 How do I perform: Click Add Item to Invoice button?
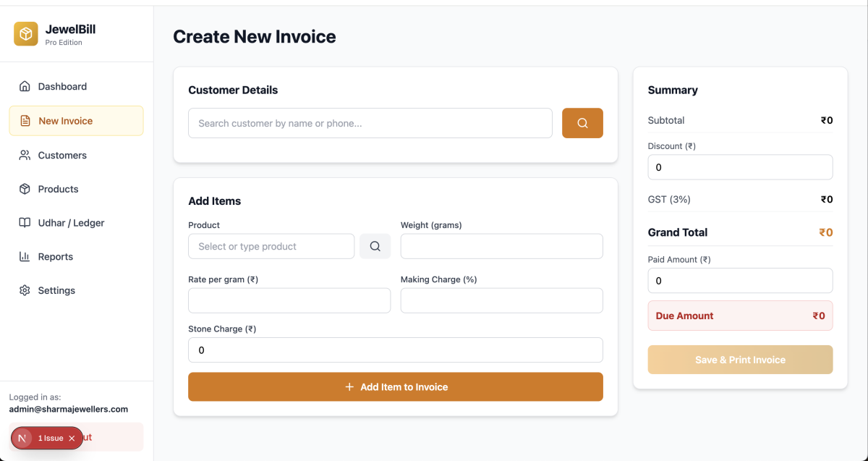pos(395,387)
